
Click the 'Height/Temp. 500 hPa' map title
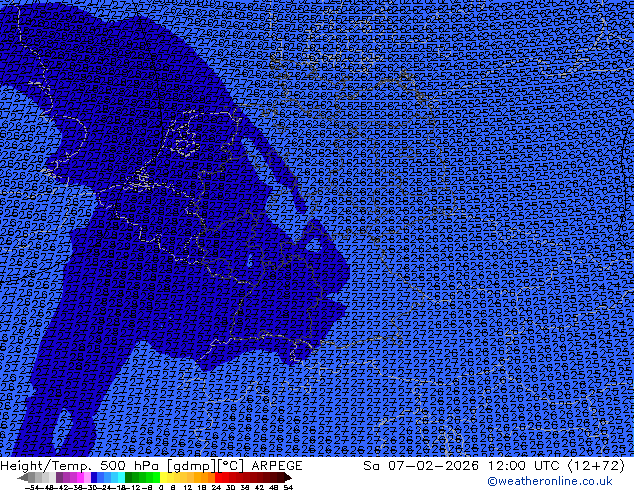(x=81, y=466)
